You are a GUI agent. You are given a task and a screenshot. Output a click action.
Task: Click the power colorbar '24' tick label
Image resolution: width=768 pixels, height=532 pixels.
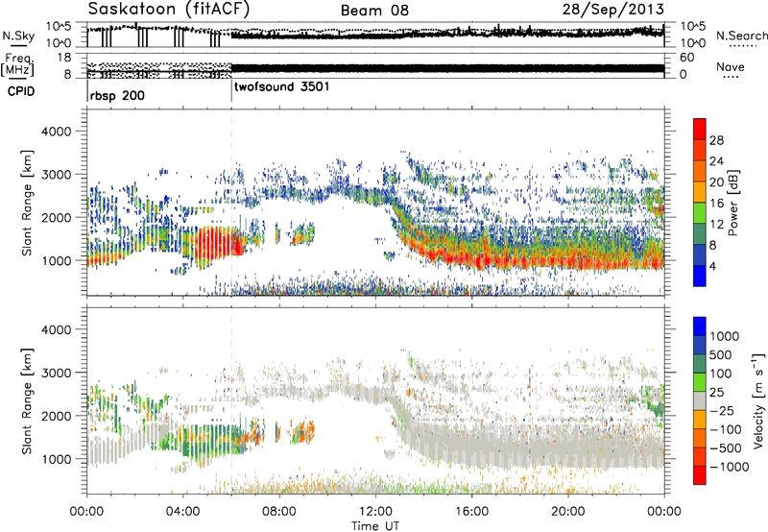(x=716, y=161)
